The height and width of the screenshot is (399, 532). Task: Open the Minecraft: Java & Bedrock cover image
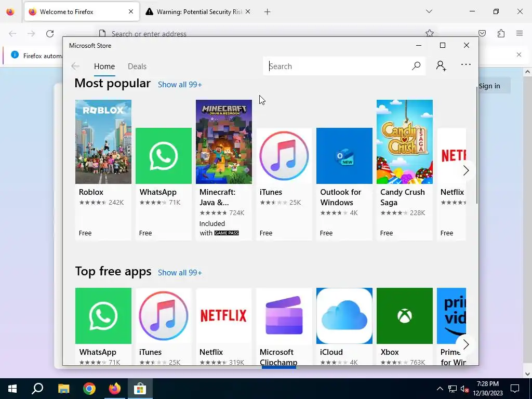click(224, 142)
